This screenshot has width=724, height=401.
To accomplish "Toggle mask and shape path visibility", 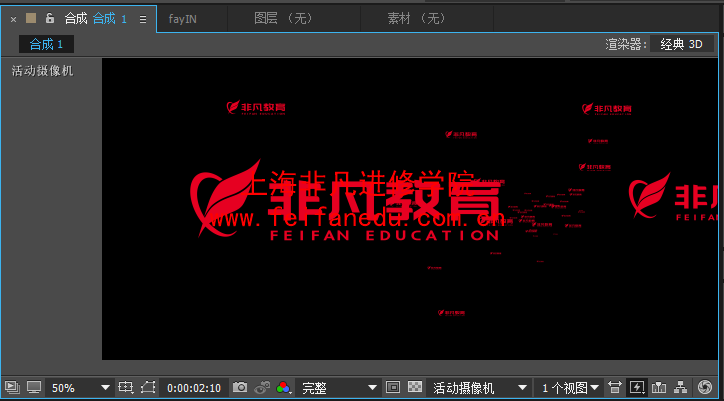I will pos(149,387).
